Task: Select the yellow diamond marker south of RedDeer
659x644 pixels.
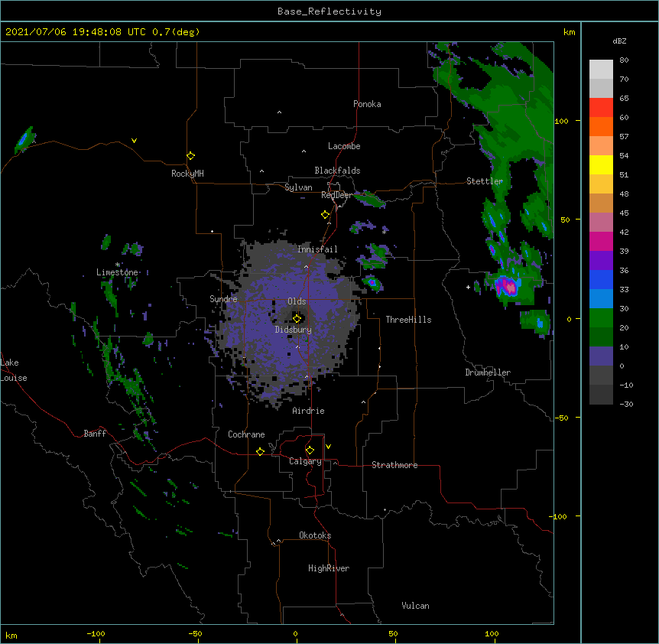Action: point(325,215)
